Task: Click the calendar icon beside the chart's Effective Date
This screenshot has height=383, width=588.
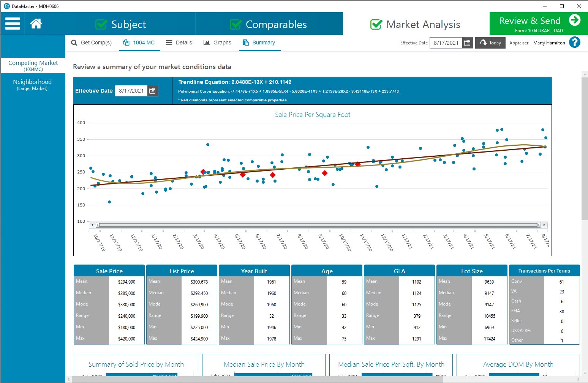Action: (x=152, y=91)
